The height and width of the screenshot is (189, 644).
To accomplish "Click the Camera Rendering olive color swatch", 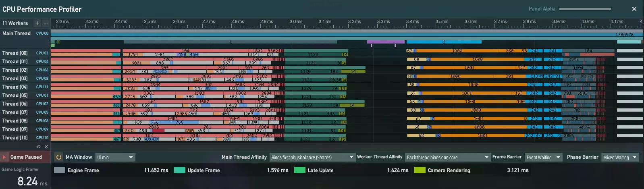I will [420, 170].
